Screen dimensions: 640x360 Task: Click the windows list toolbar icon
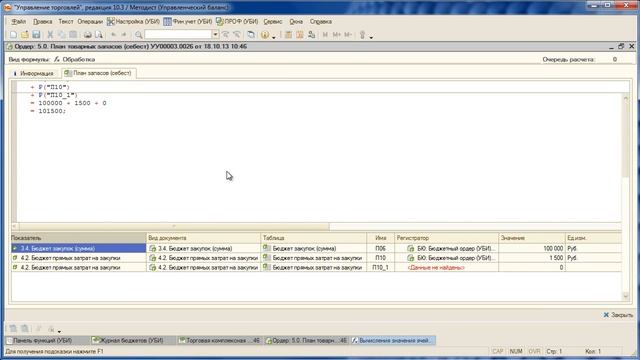coord(251,35)
